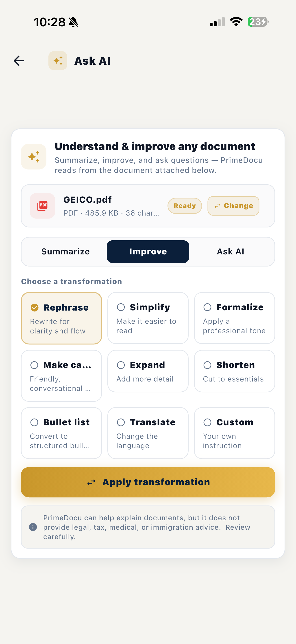Image resolution: width=296 pixels, height=644 pixels.
Task: Tap the Change document button
Action: coord(233,206)
